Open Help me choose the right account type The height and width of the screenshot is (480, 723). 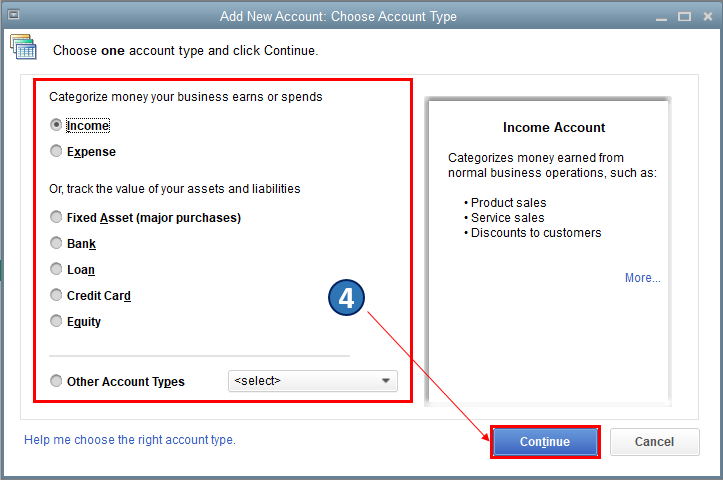coord(130,440)
